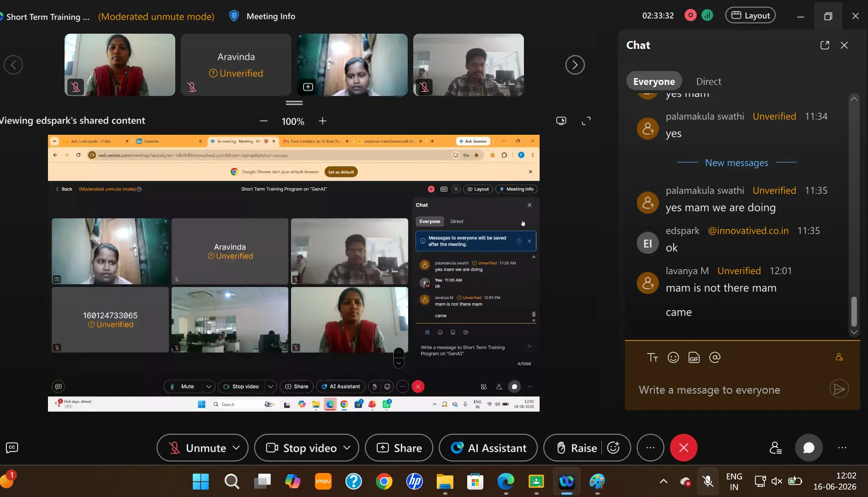The image size is (868, 497).
Task: Click the Share button
Action: click(x=399, y=448)
